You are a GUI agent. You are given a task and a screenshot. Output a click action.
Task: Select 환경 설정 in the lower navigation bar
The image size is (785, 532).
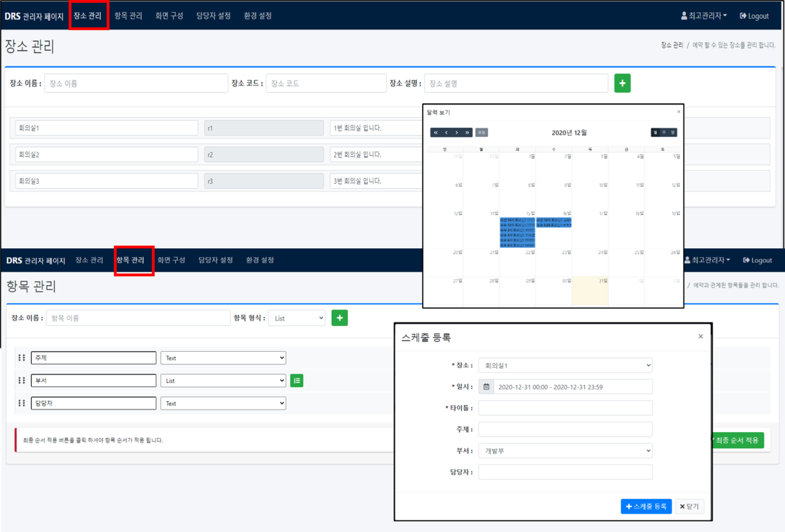(260, 260)
